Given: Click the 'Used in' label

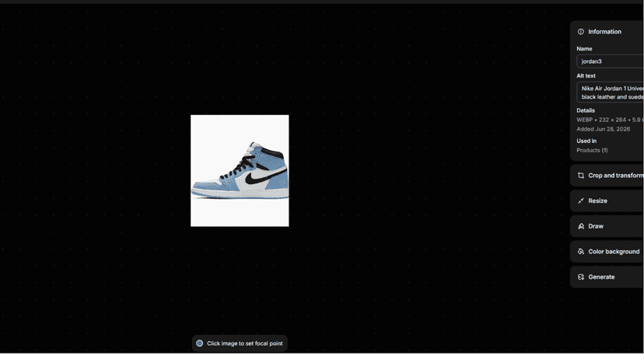Looking at the screenshot, I should tap(586, 141).
